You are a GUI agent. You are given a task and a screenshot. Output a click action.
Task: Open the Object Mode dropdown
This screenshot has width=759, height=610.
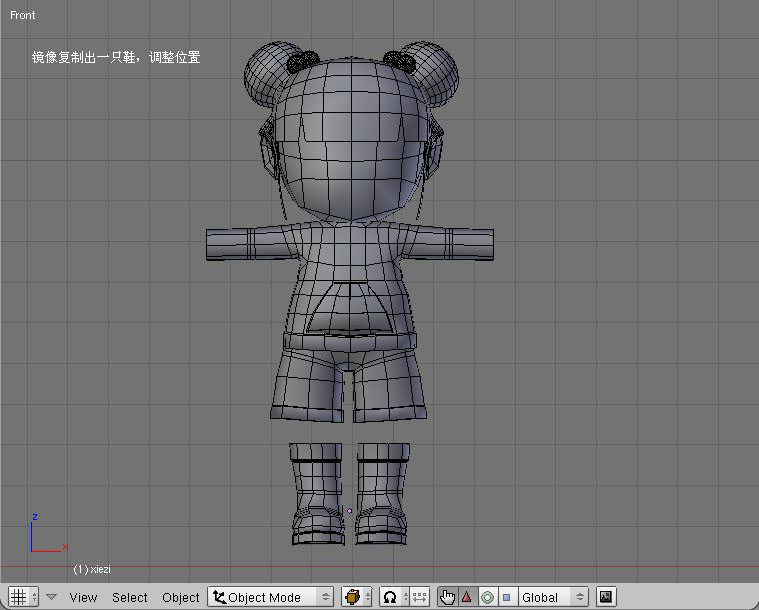271,597
